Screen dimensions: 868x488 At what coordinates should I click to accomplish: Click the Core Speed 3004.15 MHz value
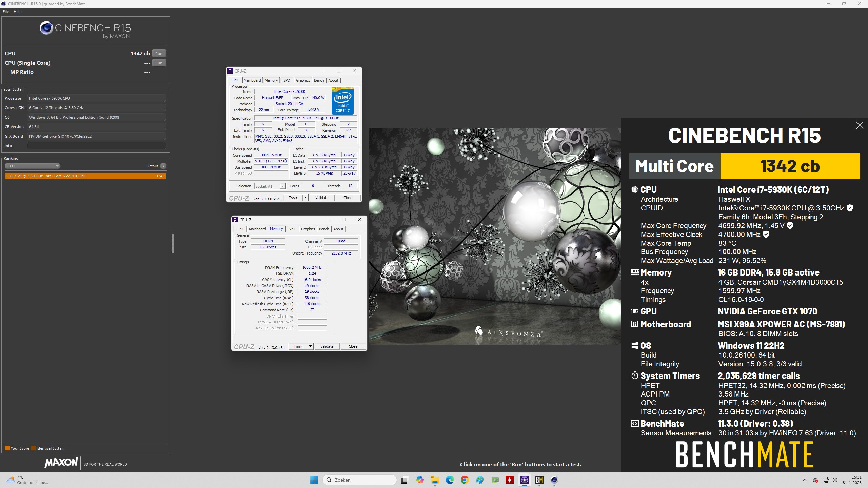271,155
